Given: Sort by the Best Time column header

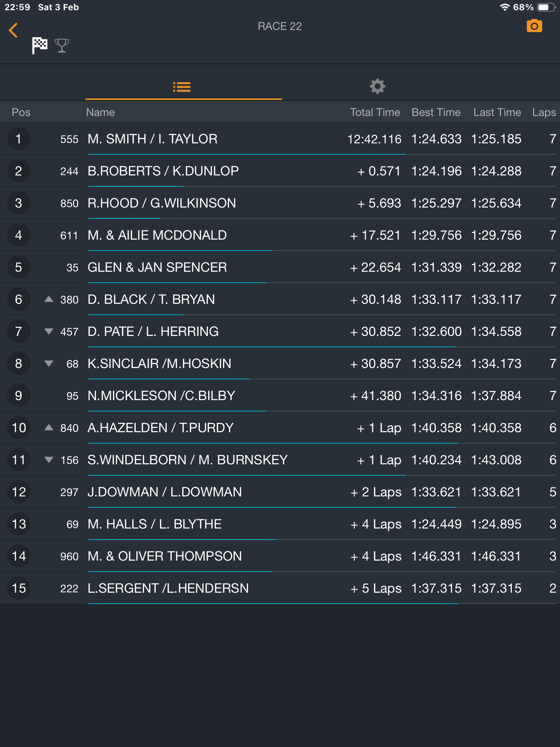Looking at the screenshot, I should tap(436, 112).
